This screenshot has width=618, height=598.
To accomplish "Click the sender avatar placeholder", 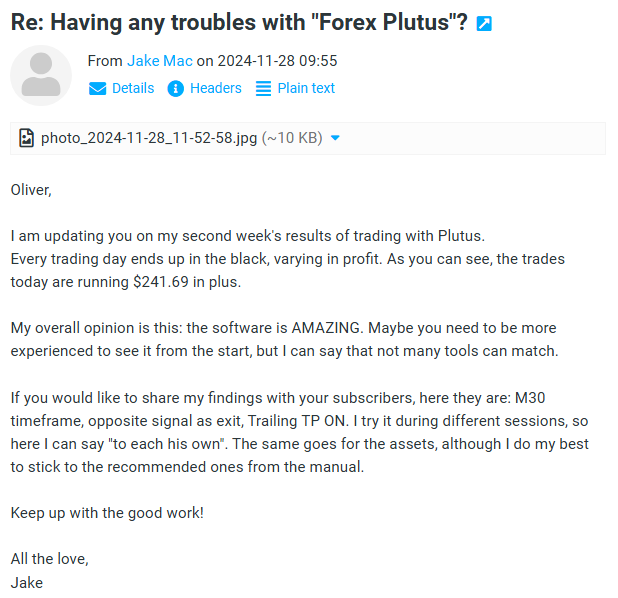I will pos(41,76).
